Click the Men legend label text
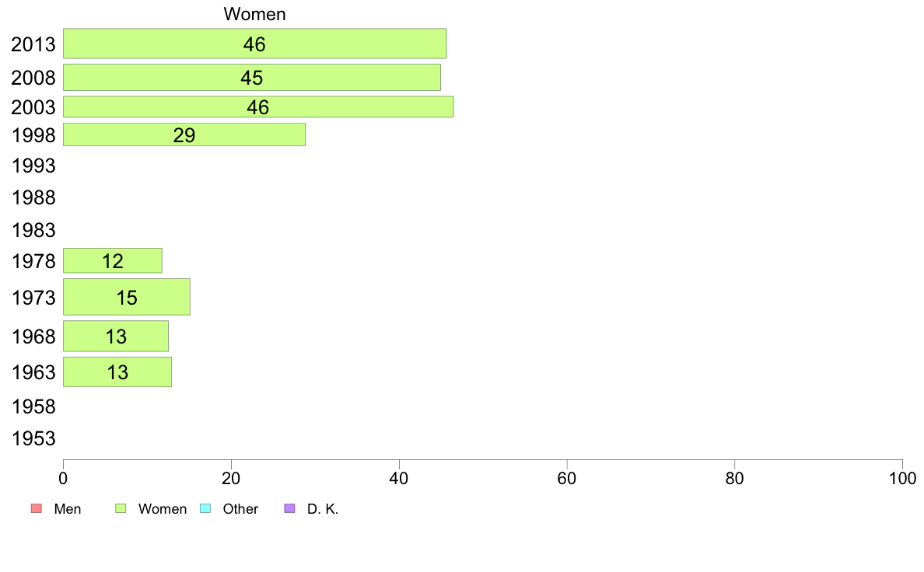Viewport: 924px width, 572px height. (67, 509)
